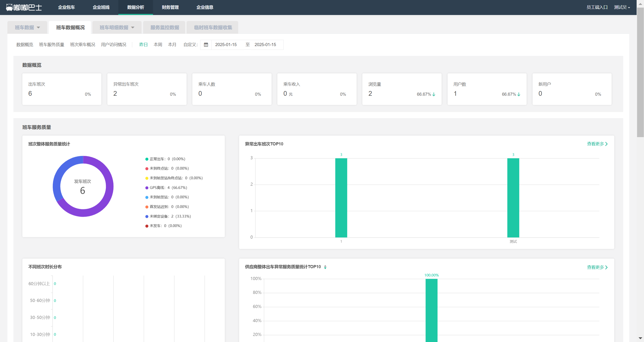Open the 员工端入口 link
644x342 pixels.
(597, 7)
